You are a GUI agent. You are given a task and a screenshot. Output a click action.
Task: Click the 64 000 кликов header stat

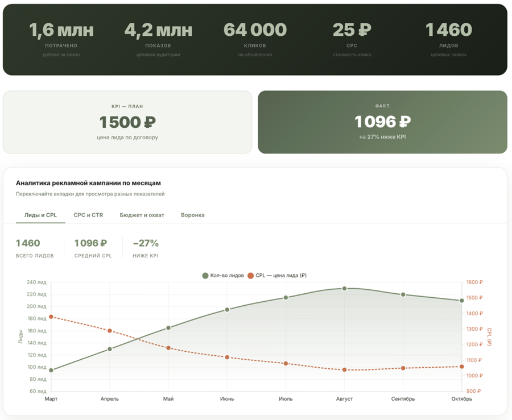pos(255,39)
